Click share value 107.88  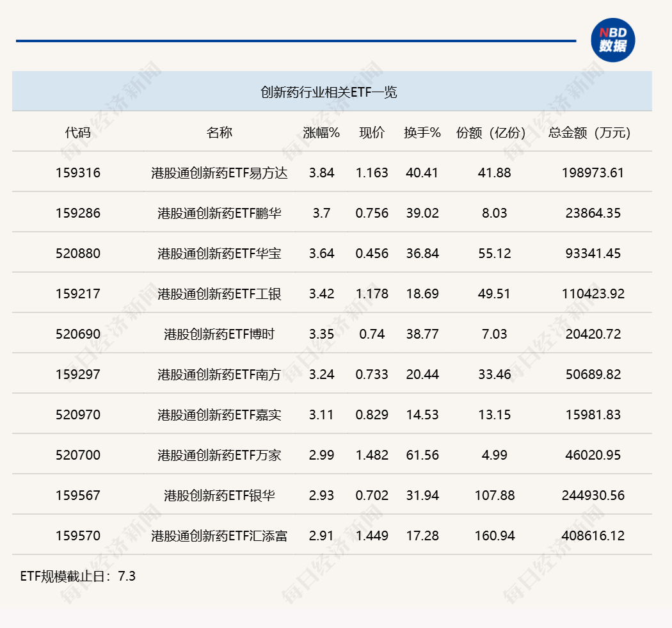tap(495, 495)
